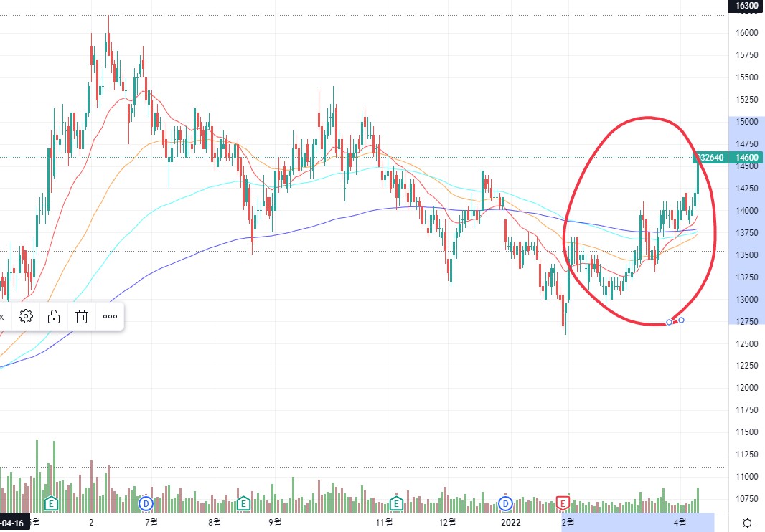Image resolution: width=765 pixels, height=532 pixels.
Task: Select the 032640 symbol price tag
Action: click(x=710, y=158)
